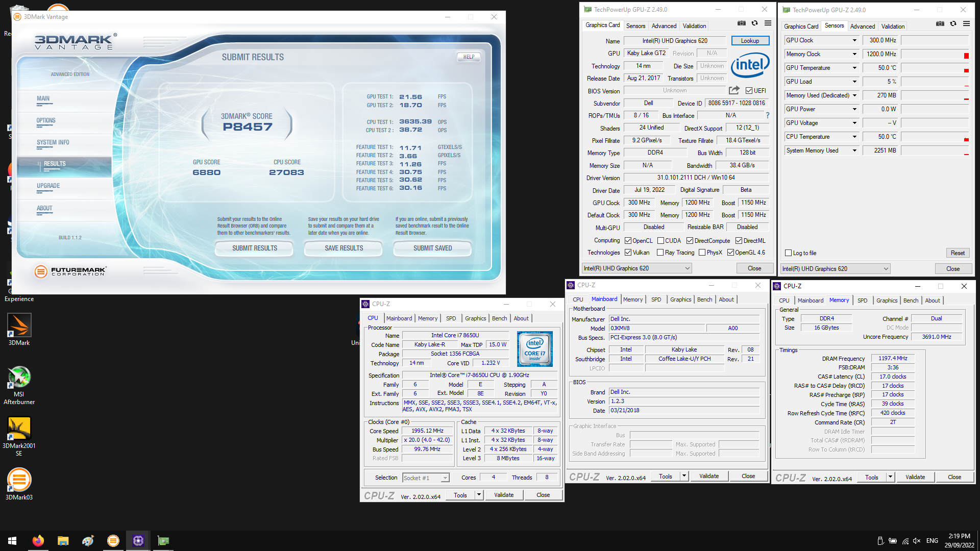Viewport: 980px width, 551px height.
Task: Open hamburger menu in GPU-Z Sensors window
Action: 966,24
